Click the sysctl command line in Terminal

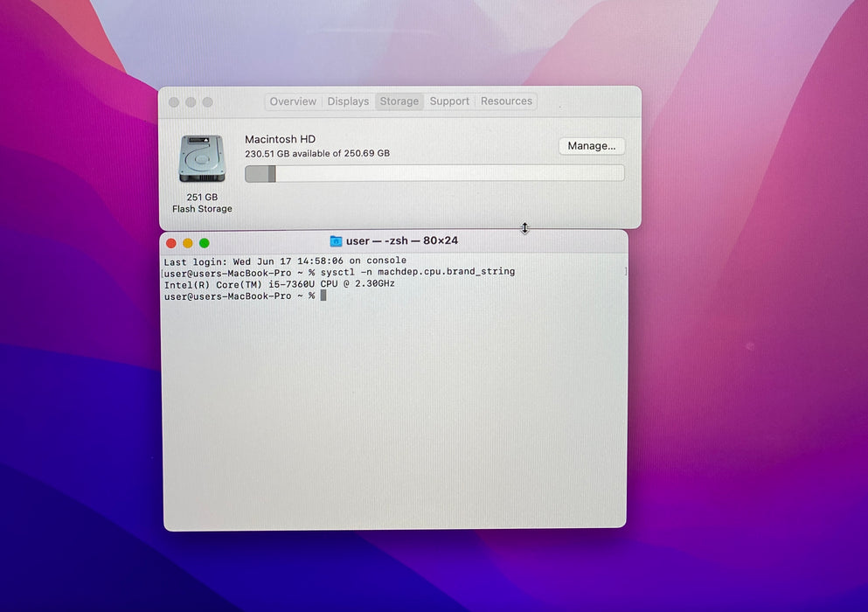(339, 273)
